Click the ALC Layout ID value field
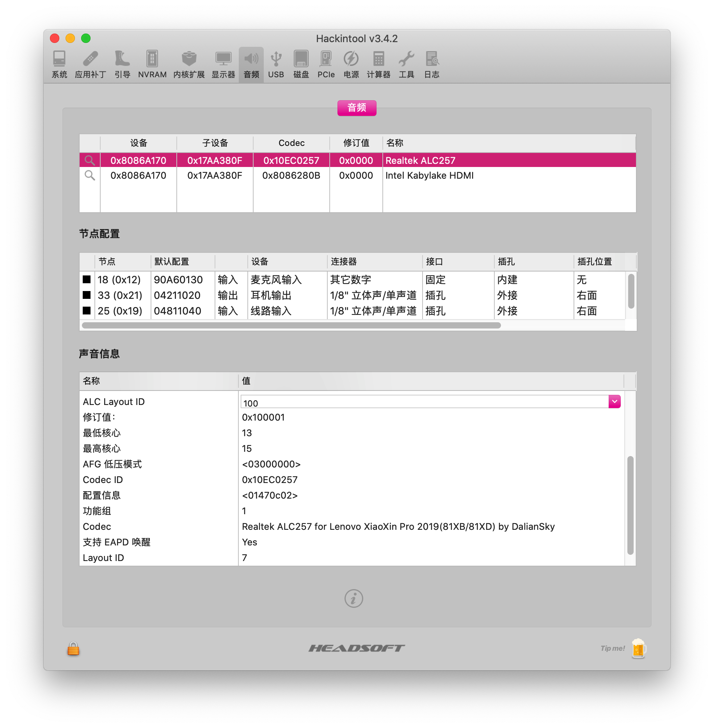 424,402
